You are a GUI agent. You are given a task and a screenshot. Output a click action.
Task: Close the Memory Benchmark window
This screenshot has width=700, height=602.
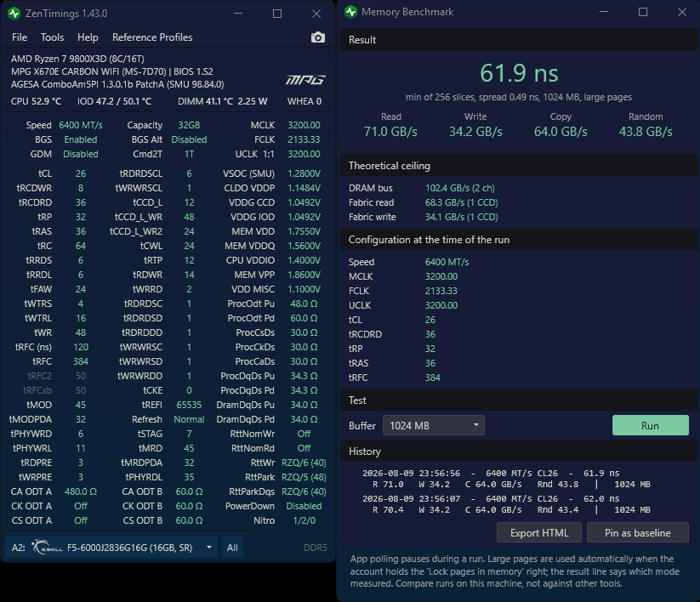tap(681, 12)
